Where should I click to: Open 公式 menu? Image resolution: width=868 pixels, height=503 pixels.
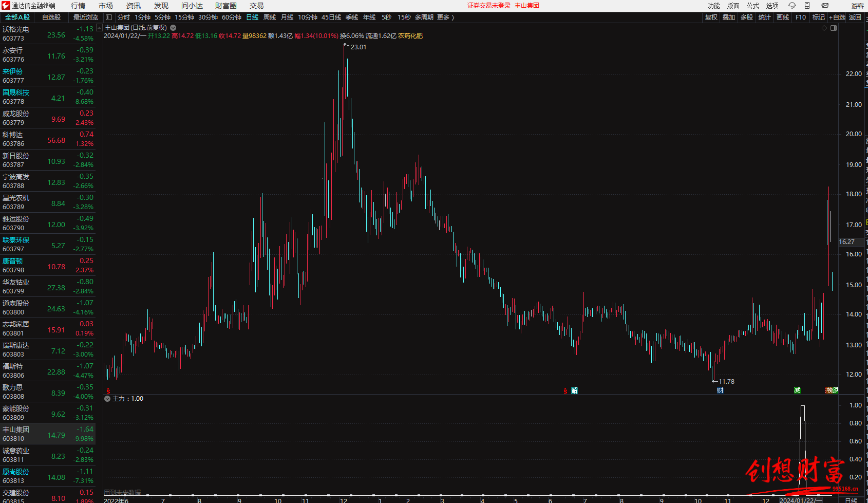point(752,6)
